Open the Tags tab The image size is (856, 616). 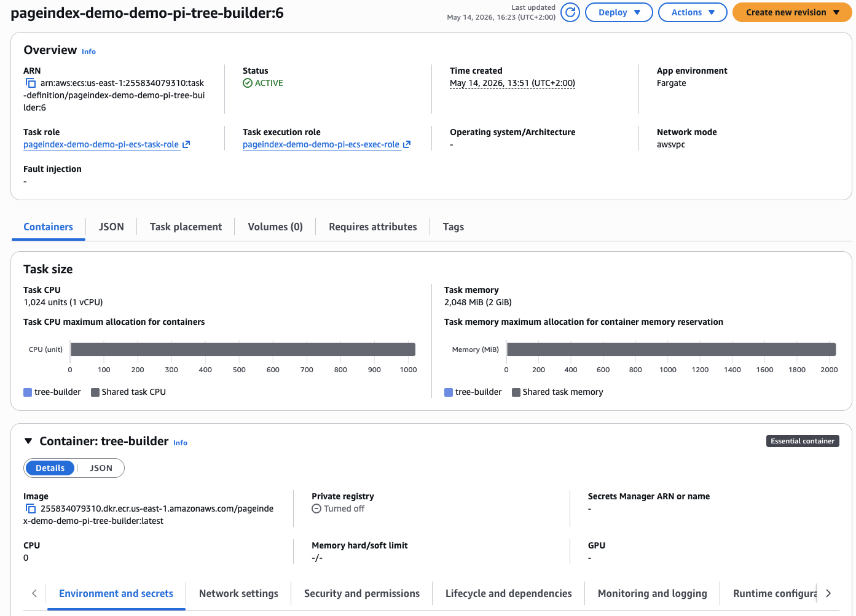pos(454,227)
